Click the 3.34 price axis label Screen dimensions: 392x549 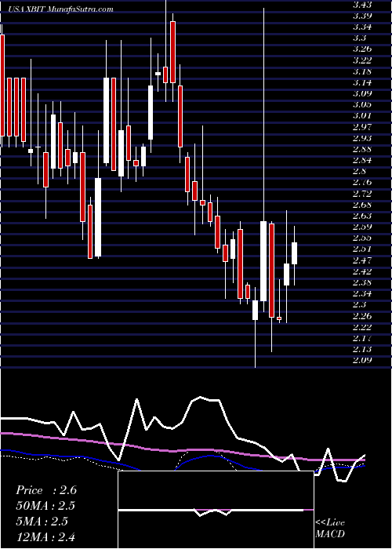point(362,27)
